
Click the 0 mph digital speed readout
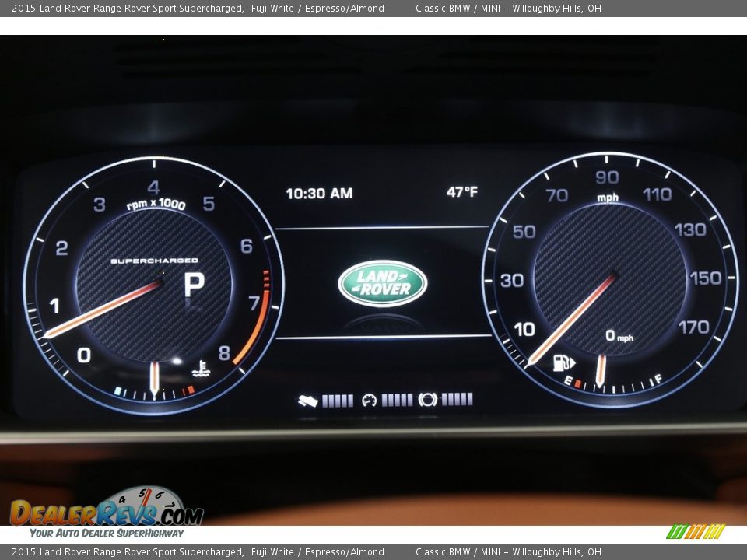pyautogui.click(x=619, y=336)
